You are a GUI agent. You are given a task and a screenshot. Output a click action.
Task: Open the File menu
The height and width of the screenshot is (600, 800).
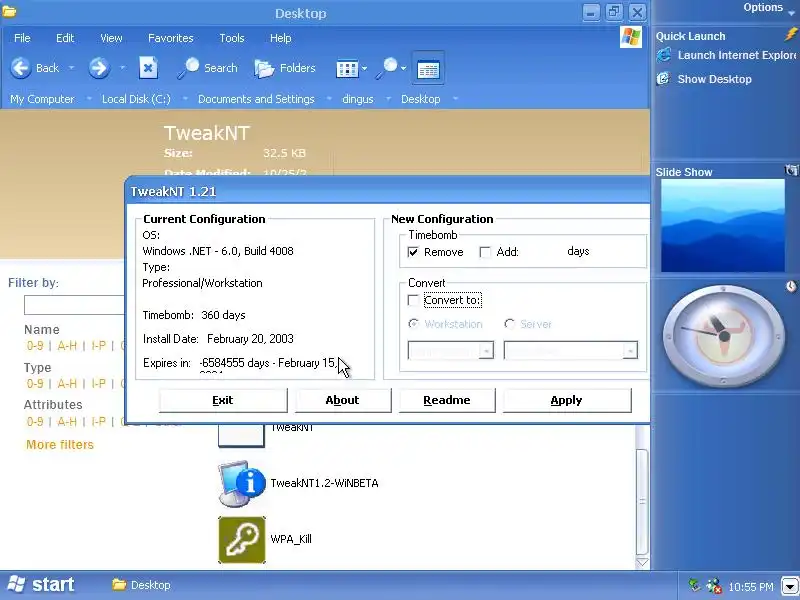coord(22,38)
